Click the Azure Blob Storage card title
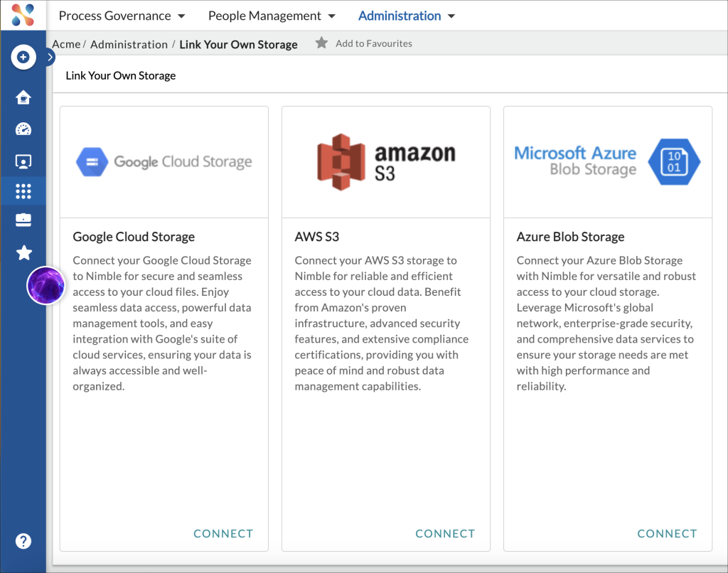Image resolution: width=728 pixels, height=573 pixels. [x=570, y=237]
